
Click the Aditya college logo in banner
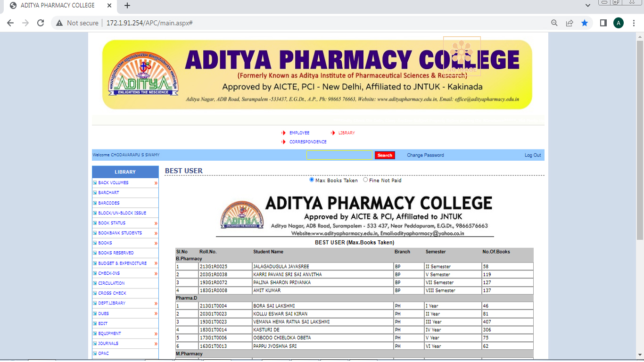pos(143,74)
